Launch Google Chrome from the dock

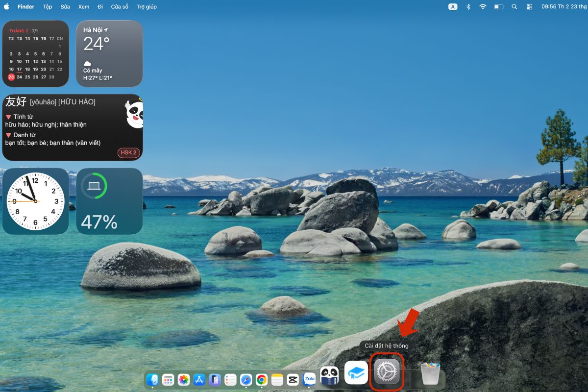pos(262,379)
